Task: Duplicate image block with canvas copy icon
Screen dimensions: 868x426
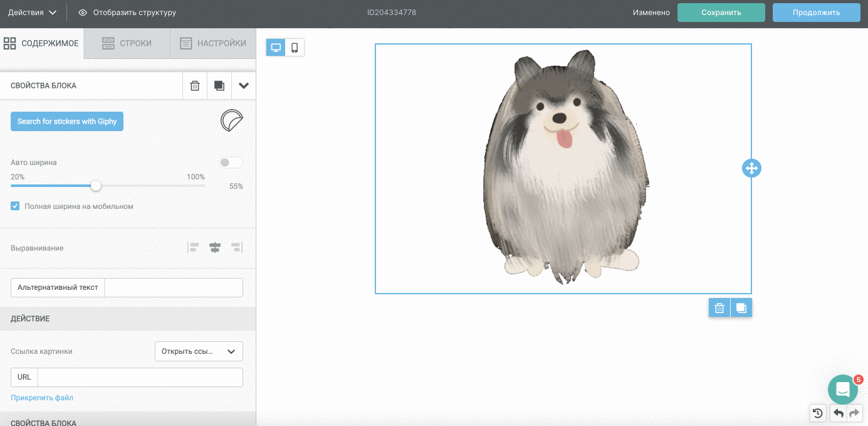Action: click(x=741, y=307)
